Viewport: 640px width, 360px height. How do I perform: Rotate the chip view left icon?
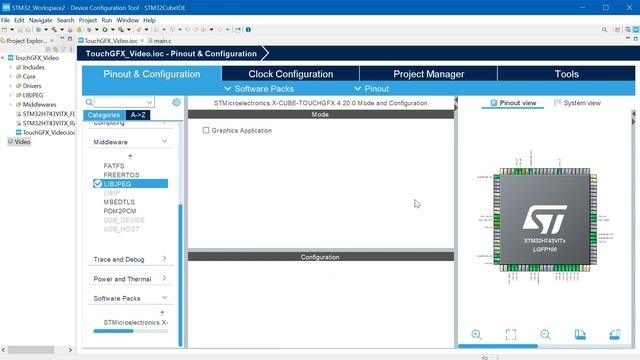(580, 335)
